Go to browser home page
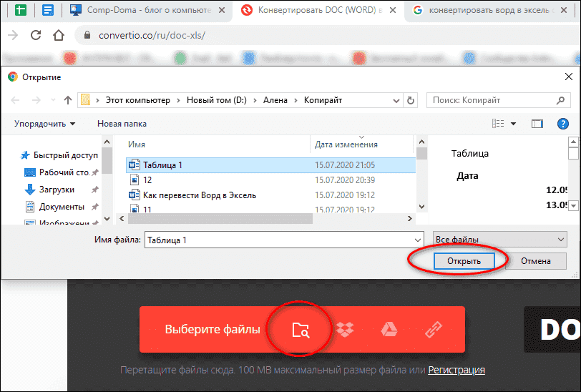Viewport: 581px width, 392px height. (x=59, y=35)
